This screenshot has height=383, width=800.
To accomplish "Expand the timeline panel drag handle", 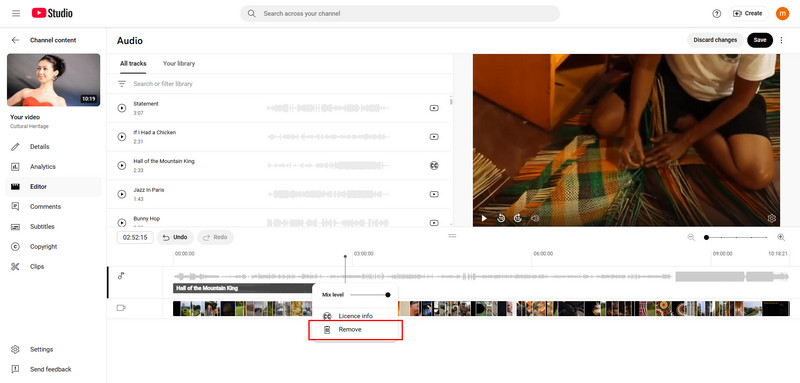I will pos(452,236).
